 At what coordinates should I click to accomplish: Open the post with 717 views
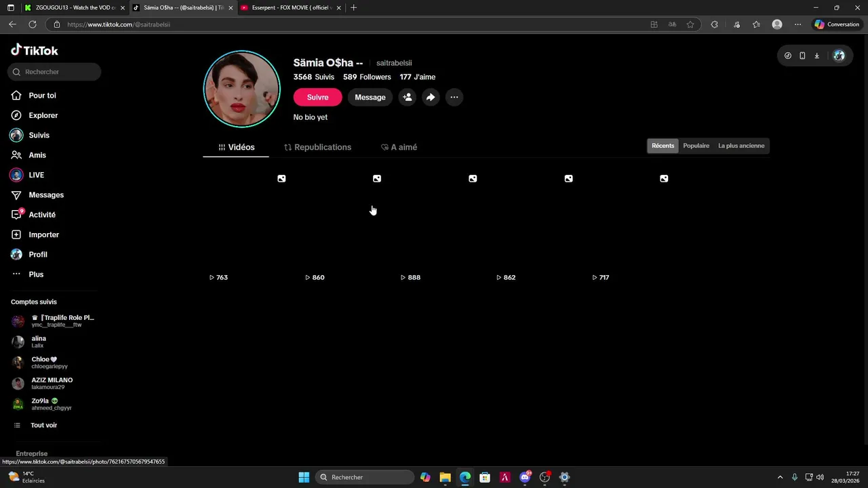click(x=630, y=226)
